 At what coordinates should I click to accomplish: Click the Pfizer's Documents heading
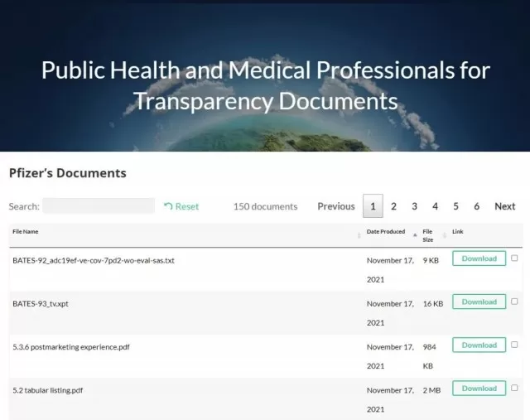click(x=68, y=173)
